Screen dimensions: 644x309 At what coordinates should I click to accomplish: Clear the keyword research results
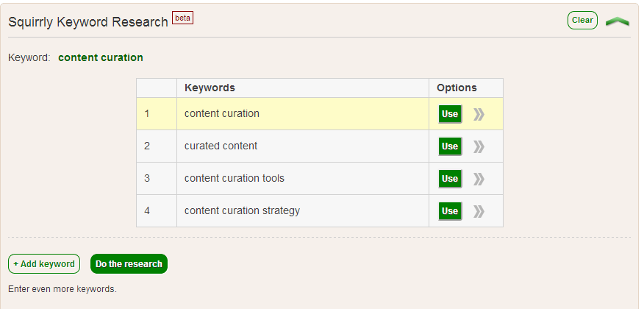(582, 21)
